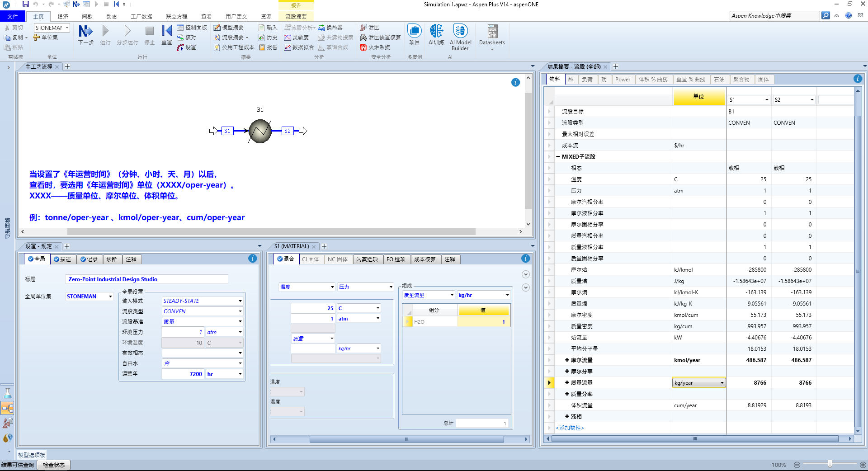
Task: Switch to the Economics (经济) ribbon tab
Action: coord(63,16)
